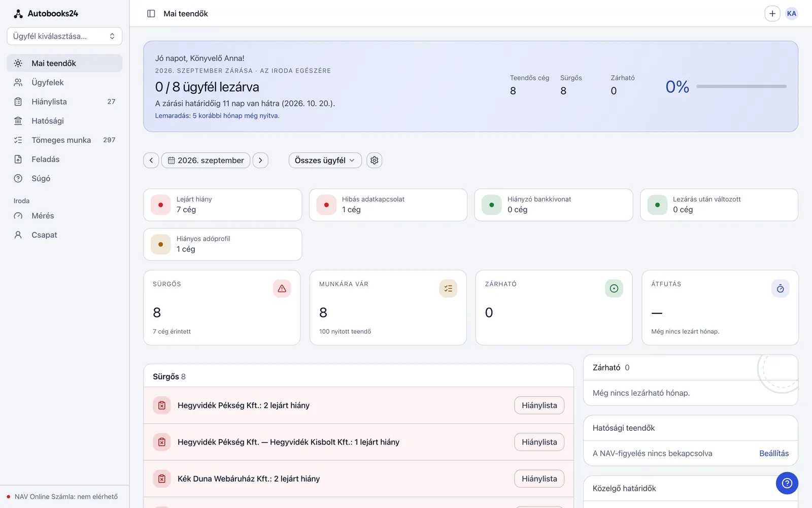
Task: Click the closing progress bar next to 0%
Action: click(x=741, y=87)
